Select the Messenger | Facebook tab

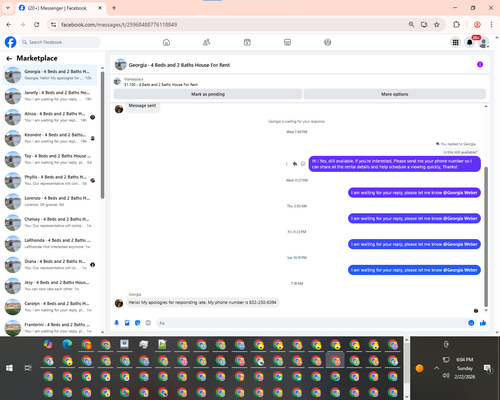[61, 8]
